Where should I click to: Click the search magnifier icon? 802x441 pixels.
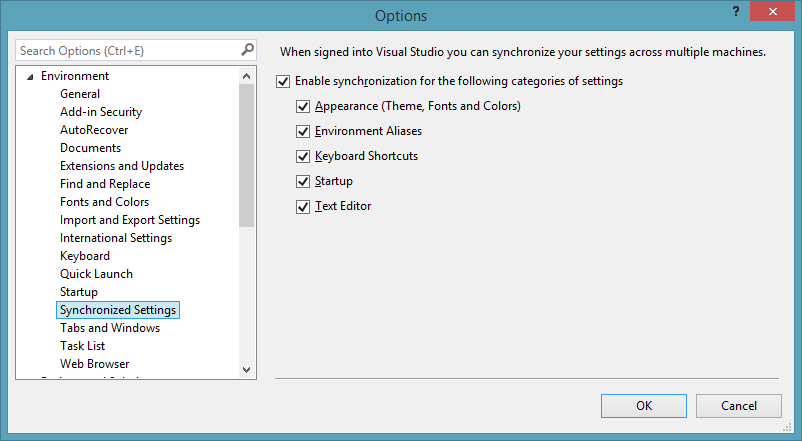(247, 50)
